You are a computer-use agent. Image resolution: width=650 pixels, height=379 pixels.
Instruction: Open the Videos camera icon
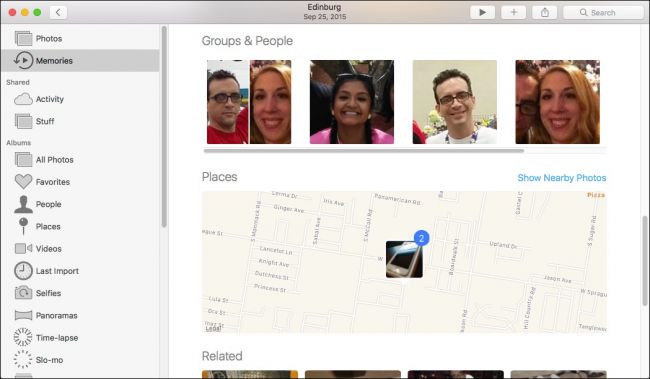[x=23, y=248]
